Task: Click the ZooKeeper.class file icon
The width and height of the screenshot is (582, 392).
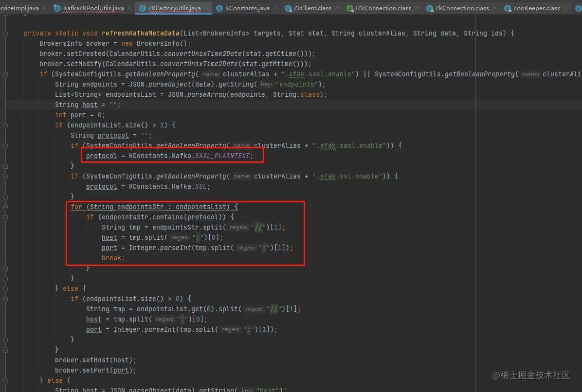Action: pyautogui.click(x=508, y=8)
